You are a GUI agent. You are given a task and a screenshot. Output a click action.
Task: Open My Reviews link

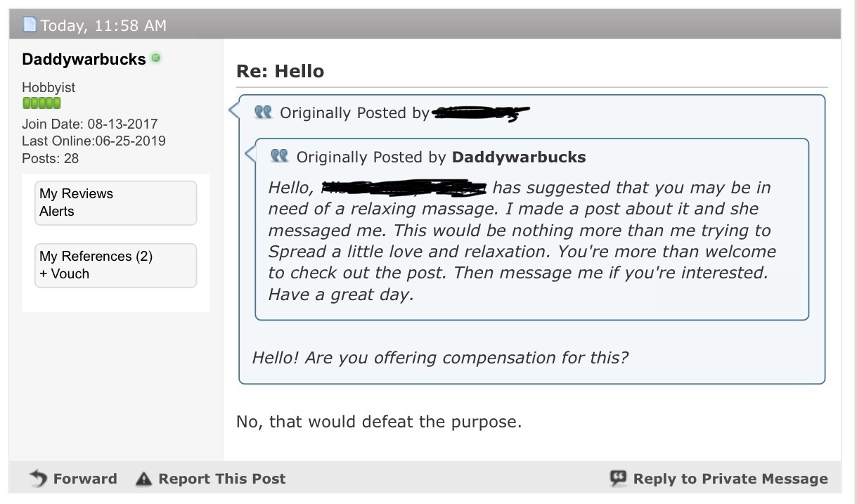pyautogui.click(x=76, y=194)
